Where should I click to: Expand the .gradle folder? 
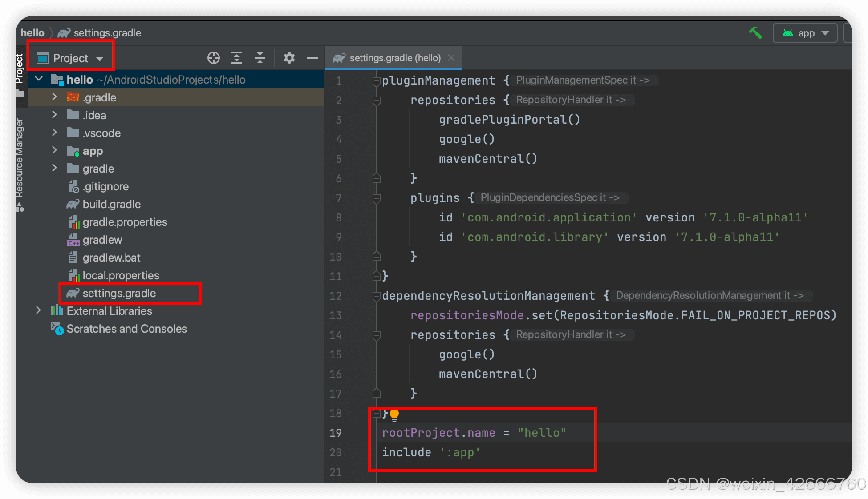point(54,97)
